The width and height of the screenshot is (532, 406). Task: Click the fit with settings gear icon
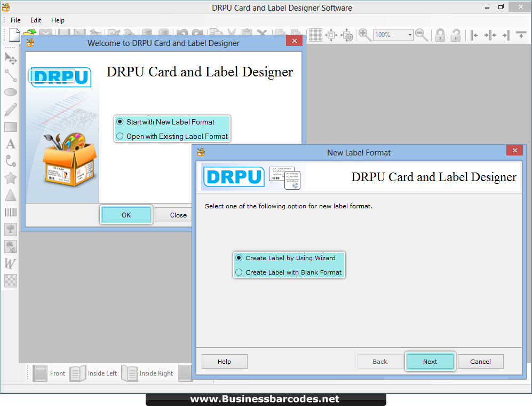pyautogui.click(x=347, y=35)
